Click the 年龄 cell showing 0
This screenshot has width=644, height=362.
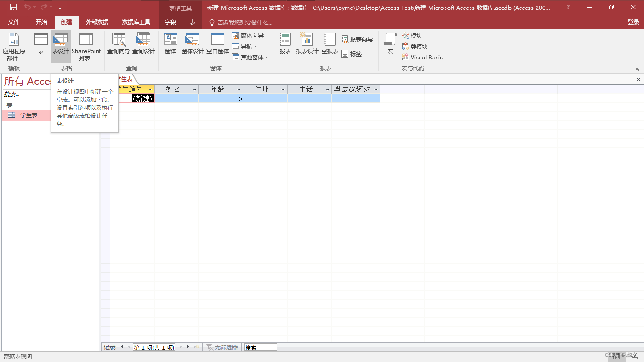pos(221,99)
